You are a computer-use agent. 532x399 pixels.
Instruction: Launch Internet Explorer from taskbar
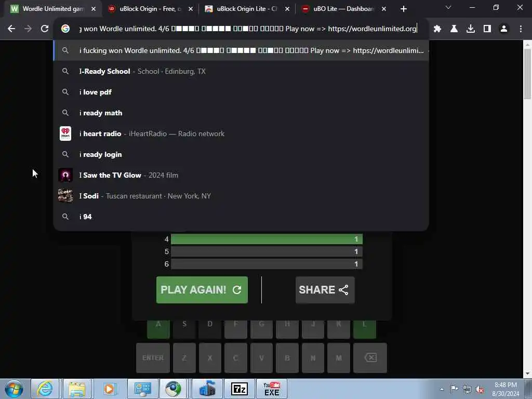(45, 389)
